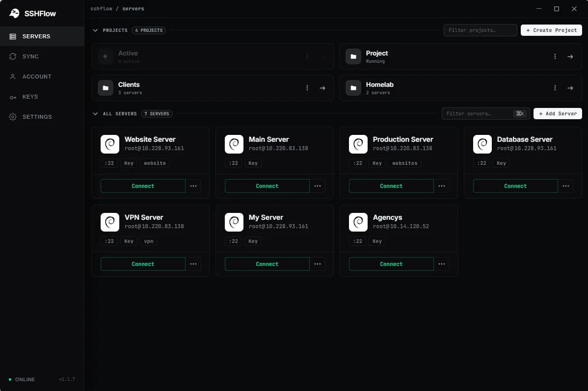Open the Clients project arrow
Image resolution: width=588 pixels, height=391 pixels.
coord(322,88)
